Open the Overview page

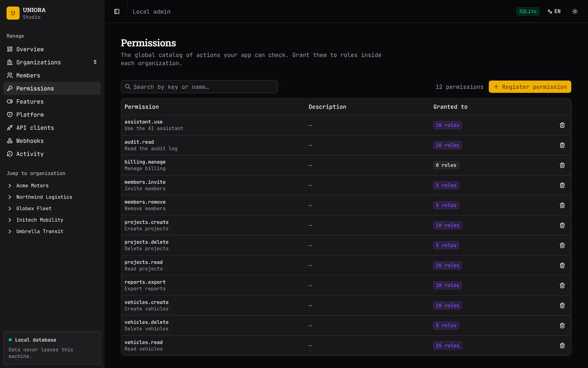tap(52, 49)
